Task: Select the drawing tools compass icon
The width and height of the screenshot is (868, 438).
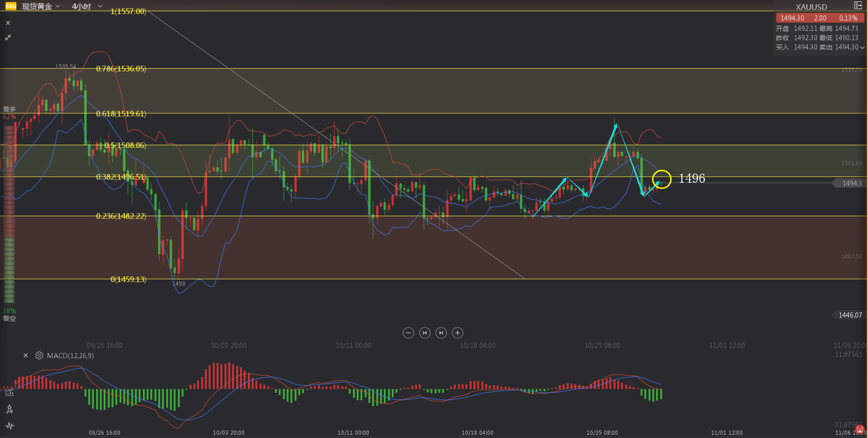Action: [x=10, y=410]
